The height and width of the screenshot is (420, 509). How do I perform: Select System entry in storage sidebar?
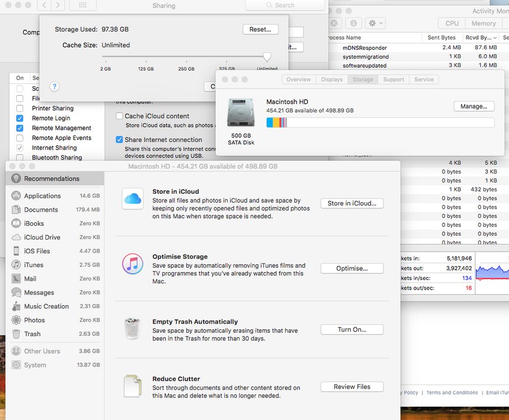55,365
